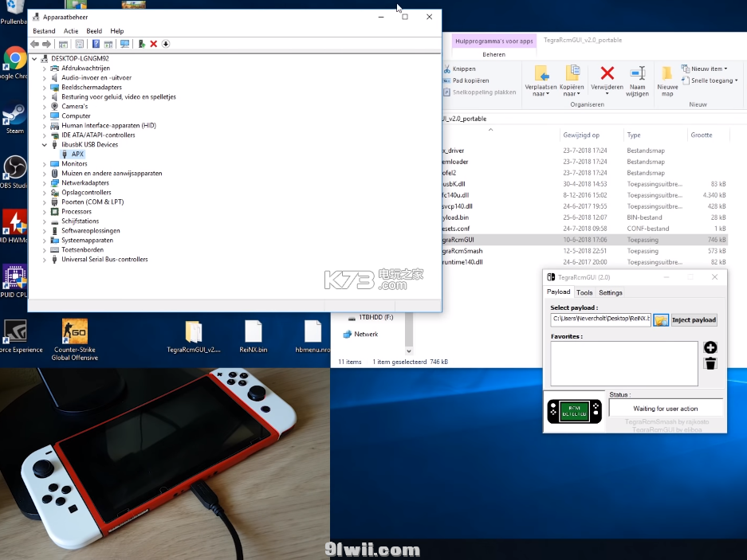Click the Select payload path field
Screen dimensions: 747x560
(600, 319)
